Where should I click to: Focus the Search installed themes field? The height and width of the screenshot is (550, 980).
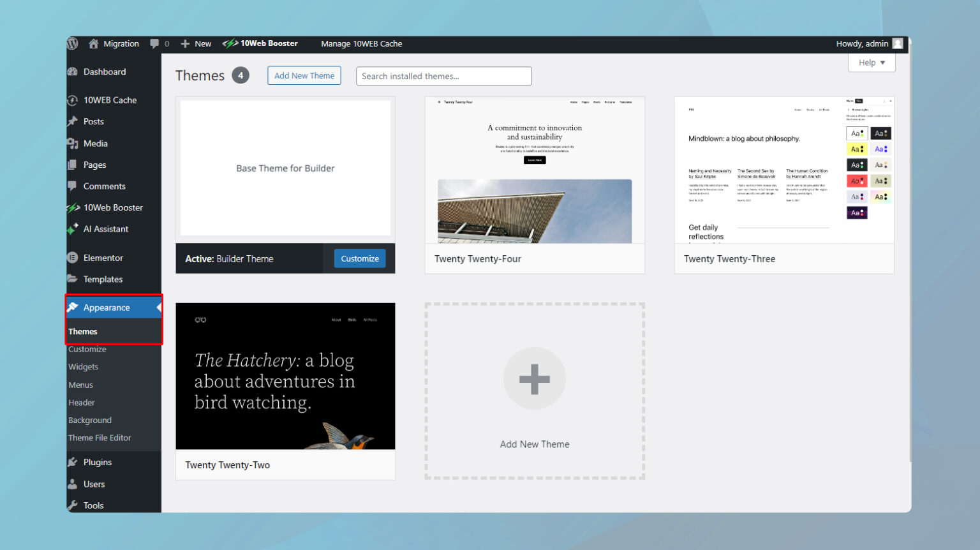tap(443, 76)
